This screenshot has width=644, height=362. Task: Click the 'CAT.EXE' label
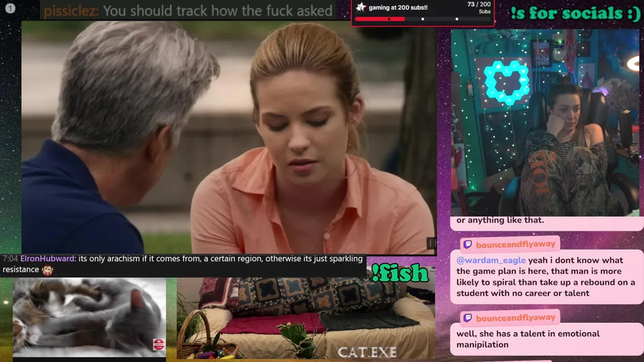pos(367,352)
